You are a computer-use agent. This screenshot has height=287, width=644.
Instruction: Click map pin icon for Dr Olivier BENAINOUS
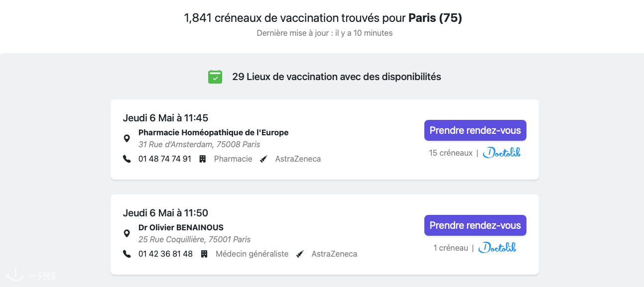click(127, 234)
